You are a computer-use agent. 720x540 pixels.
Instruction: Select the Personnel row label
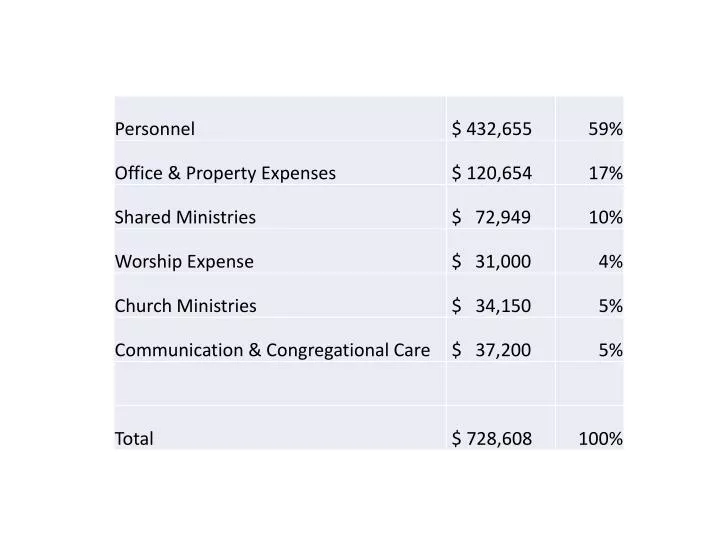[155, 129]
